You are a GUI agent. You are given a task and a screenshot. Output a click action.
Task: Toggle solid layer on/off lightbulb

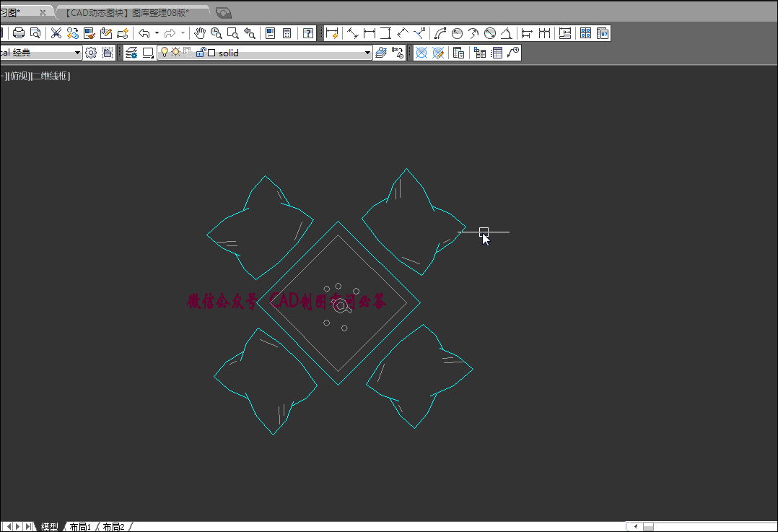click(x=165, y=52)
